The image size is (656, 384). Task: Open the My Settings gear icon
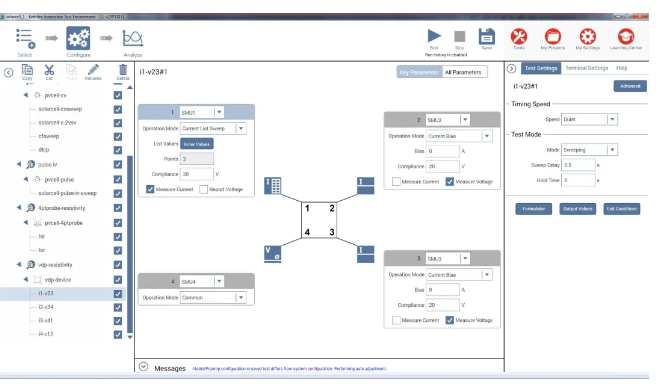coord(587,36)
